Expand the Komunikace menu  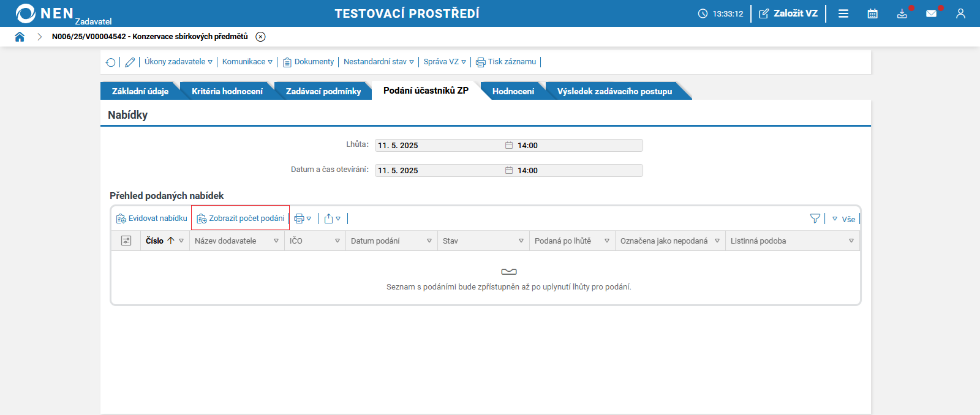click(x=247, y=62)
